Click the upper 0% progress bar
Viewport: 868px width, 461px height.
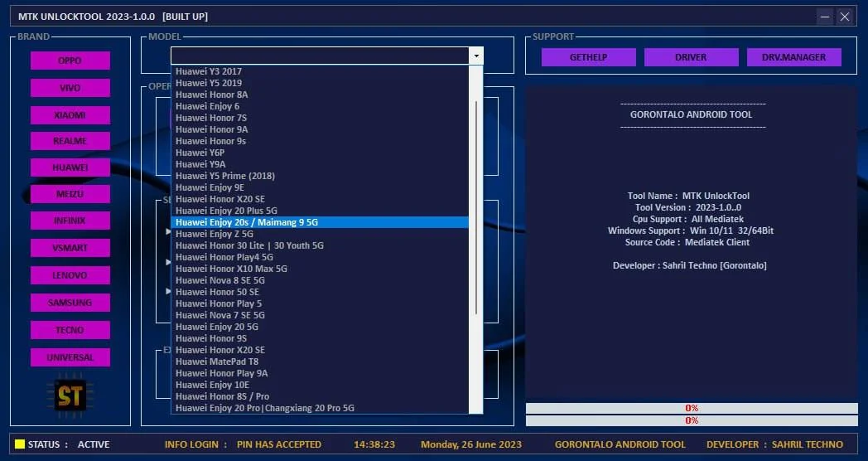click(692, 409)
